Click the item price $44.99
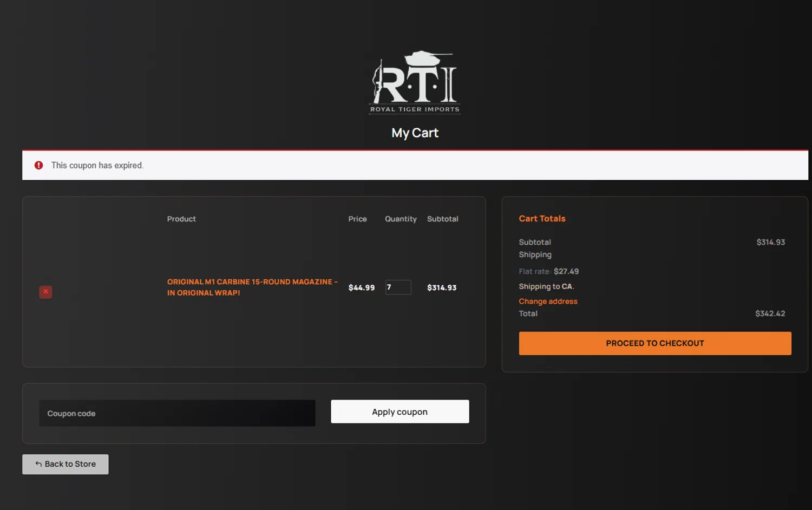Viewport: 812px width, 510px height. point(362,287)
